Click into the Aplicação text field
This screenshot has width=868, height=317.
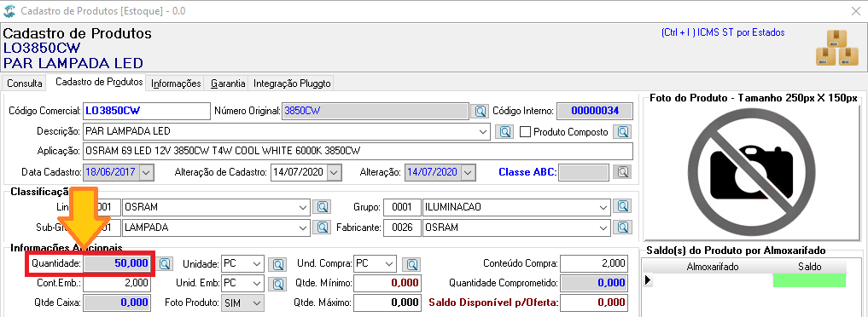coord(357,152)
